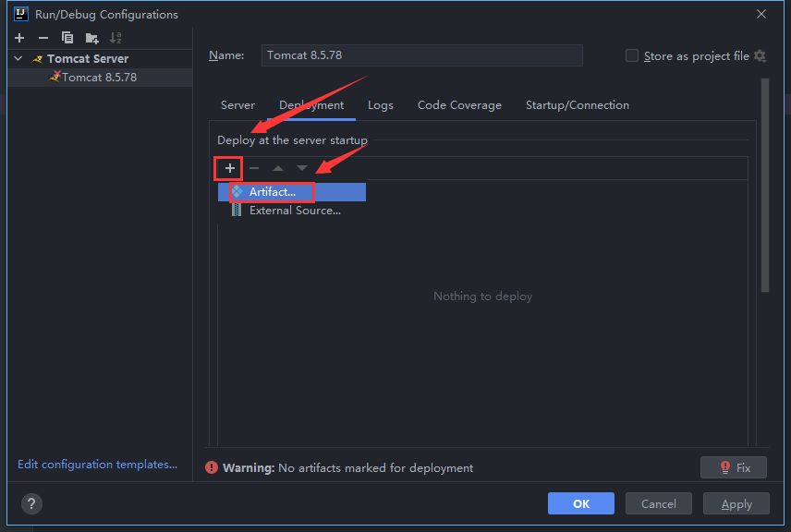This screenshot has width=791, height=532.
Task: Open the Logs tab
Action: pyautogui.click(x=381, y=105)
